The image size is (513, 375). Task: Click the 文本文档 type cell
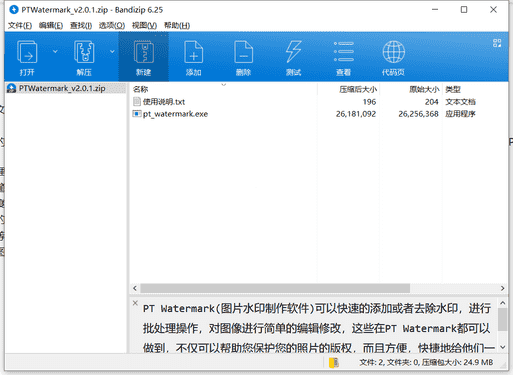[460, 102]
